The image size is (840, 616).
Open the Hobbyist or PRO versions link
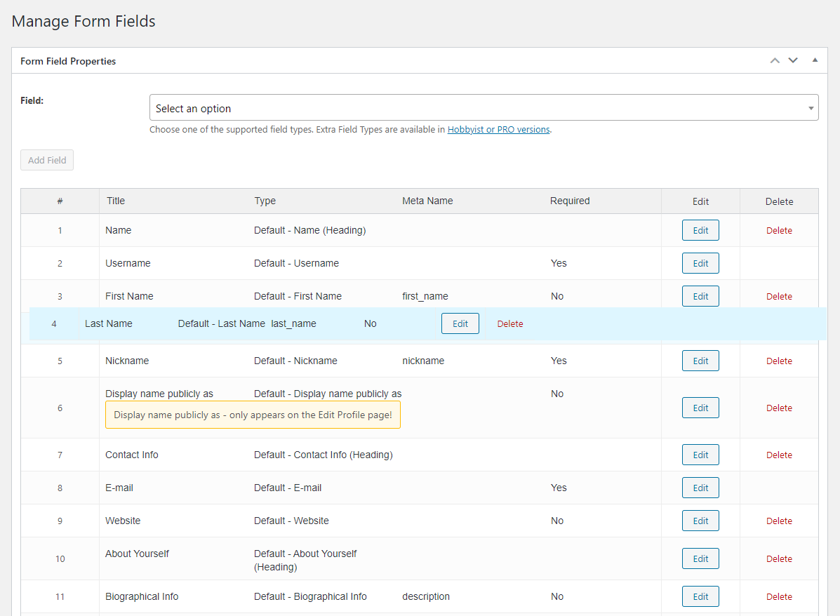(x=498, y=130)
